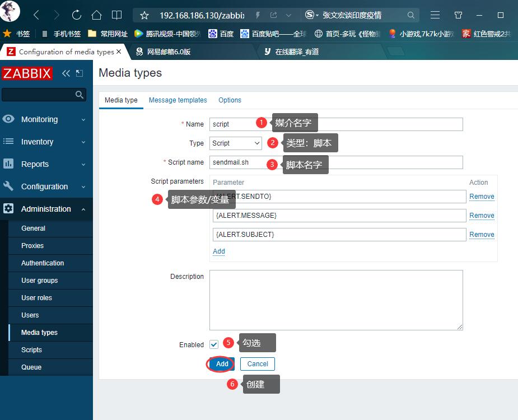The image size is (518, 420).
Task: Remove the {ALERT.SUBJECT} parameter
Action: click(x=482, y=234)
